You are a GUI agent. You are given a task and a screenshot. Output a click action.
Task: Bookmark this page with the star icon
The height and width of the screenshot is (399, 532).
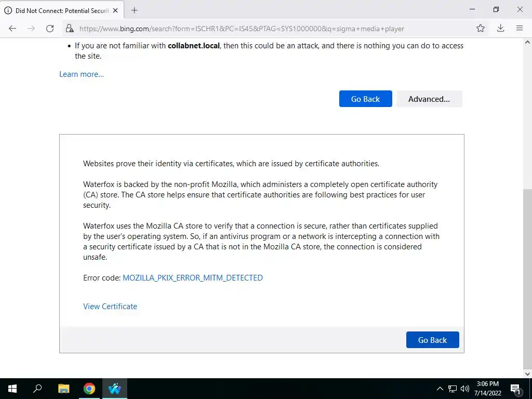point(481,29)
